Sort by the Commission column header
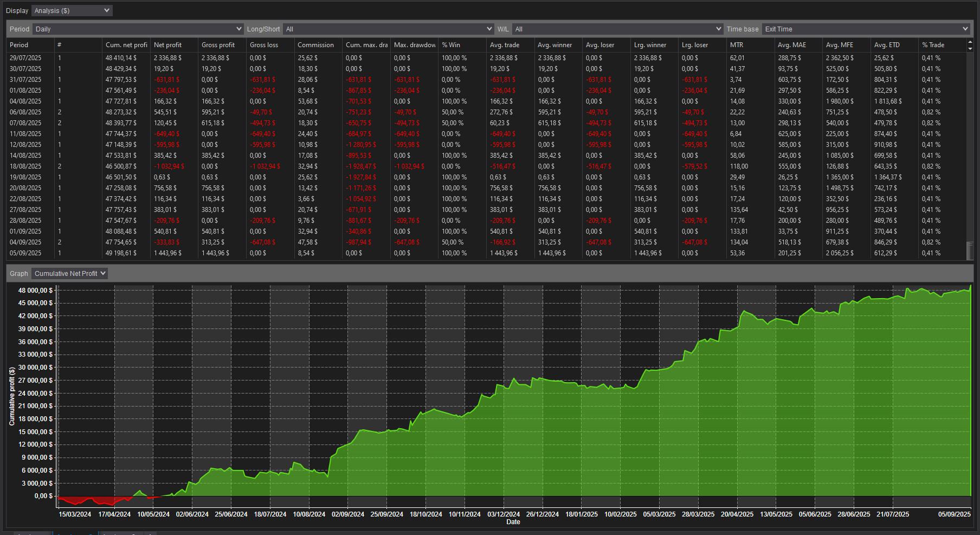This screenshot has width=980, height=535. pos(318,45)
